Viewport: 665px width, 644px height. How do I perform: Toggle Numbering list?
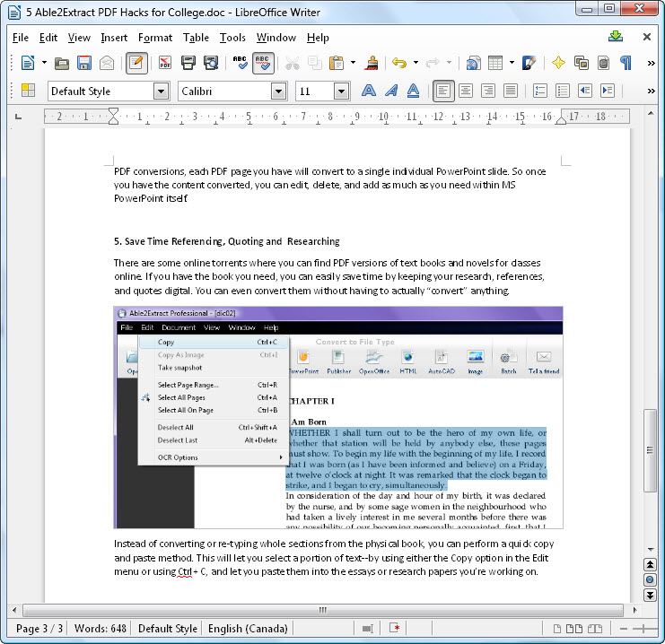tap(540, 91)
